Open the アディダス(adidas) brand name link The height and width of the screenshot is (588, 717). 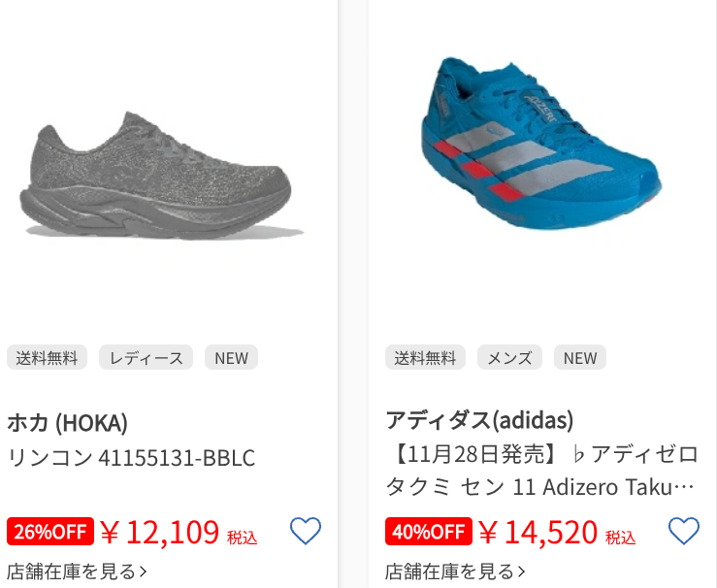coord(479,420)
